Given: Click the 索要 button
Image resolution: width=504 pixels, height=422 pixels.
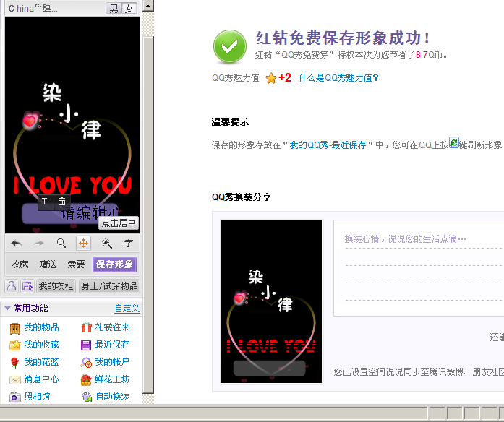Looking at the screenshot, I should [x=76, y=264].
